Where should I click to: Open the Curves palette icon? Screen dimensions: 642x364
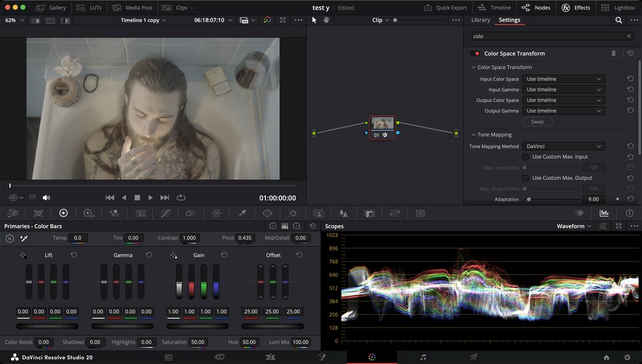pyautogui.click(x=165, y=213)
